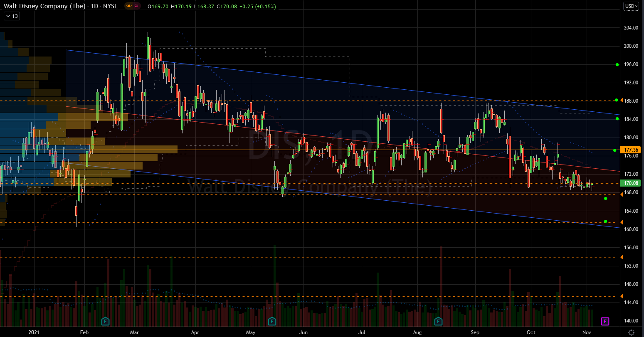
Task: Click the green dot just below 168.00
Action: click(606, 199)
